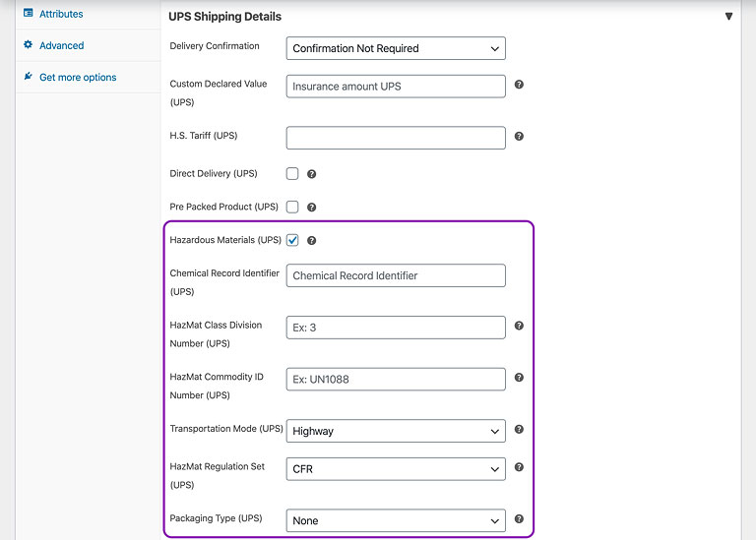756x540 pixels.
Task: Collapse the UPS Shipping Details panel arrow
Action: (x=728, y=17)
